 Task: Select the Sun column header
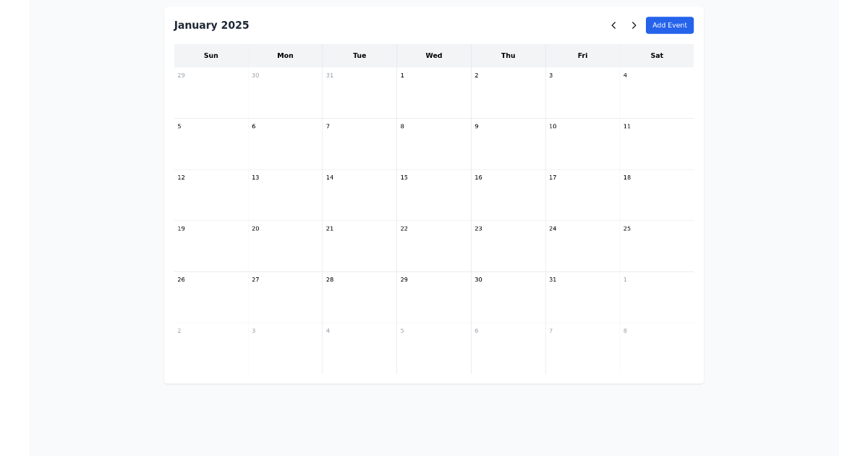tap(210, 56)
